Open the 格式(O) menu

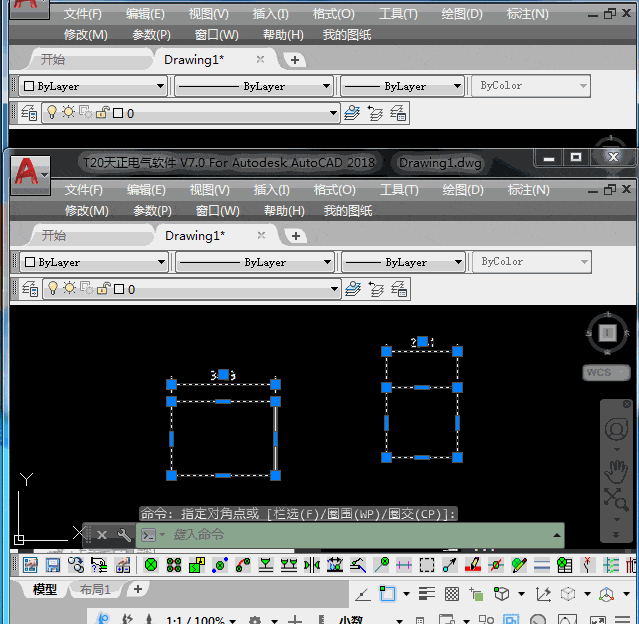coord(333,189)
